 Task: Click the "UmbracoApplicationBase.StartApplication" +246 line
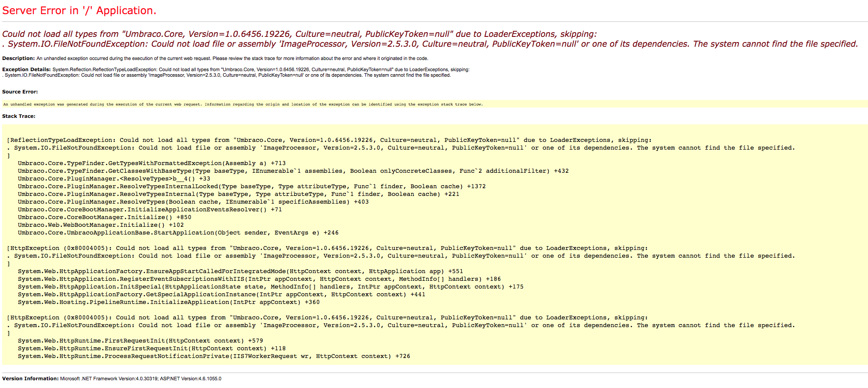pyautogui.click(x=178, y=233)
